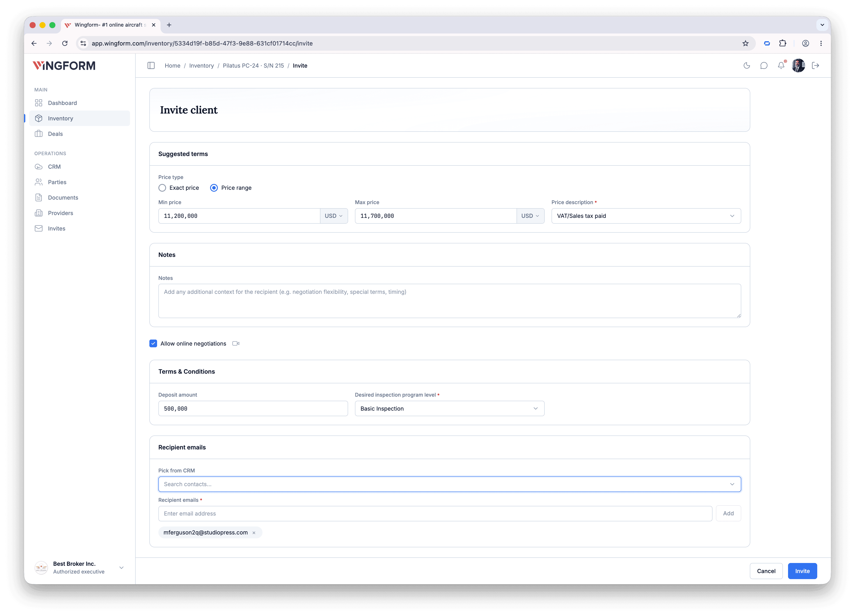Switch to dark mode moon icon

(x=746, y=66)
